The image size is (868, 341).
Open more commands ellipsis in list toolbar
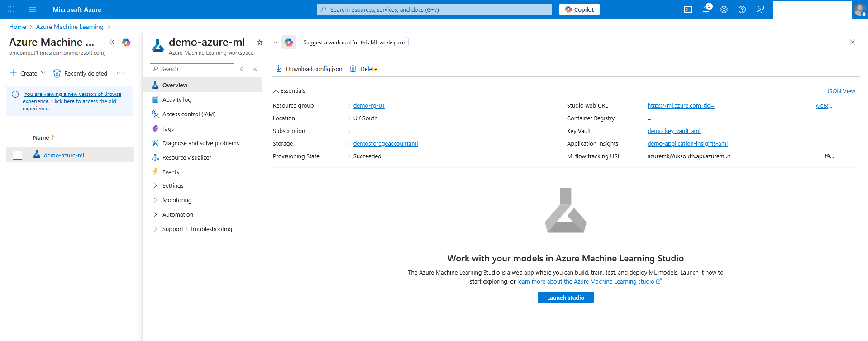coord(120,73)
